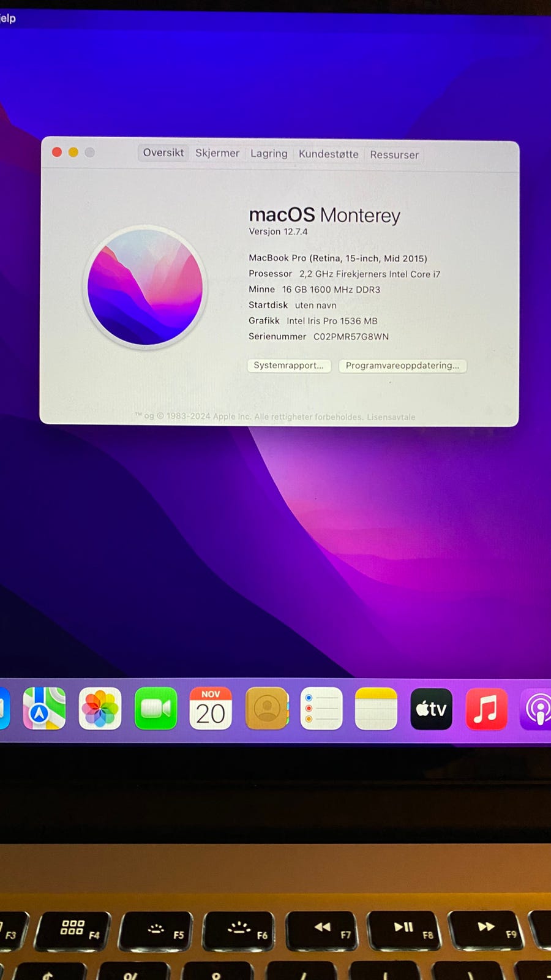Switch to the Skjermer tab
This screenshot has width=551, height=980.
(217, 153)
